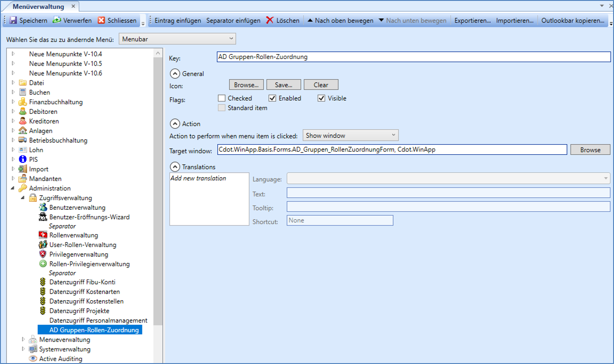Open the Show window action dropdown

(x=351, y=135)
